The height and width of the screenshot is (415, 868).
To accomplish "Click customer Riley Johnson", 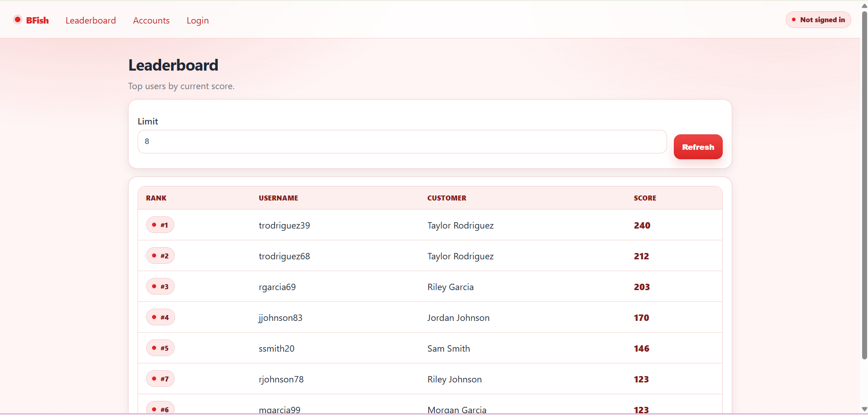I will (x=454, y=379).
